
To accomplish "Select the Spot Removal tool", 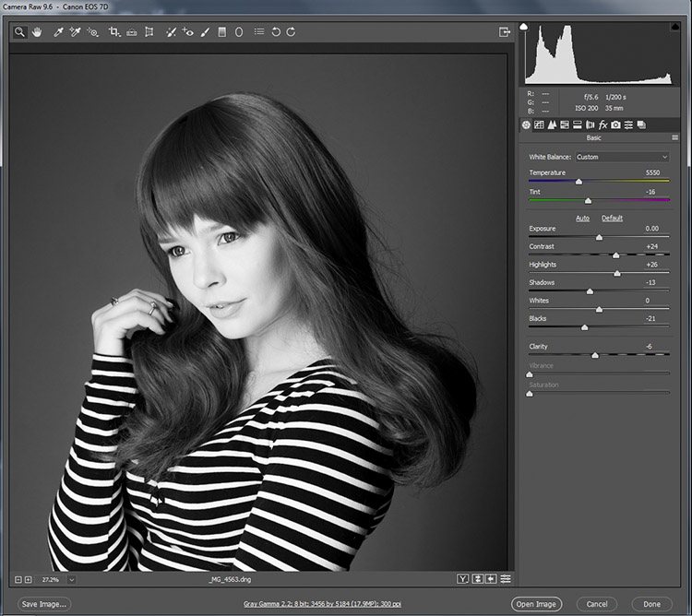I will coord(172,31).
